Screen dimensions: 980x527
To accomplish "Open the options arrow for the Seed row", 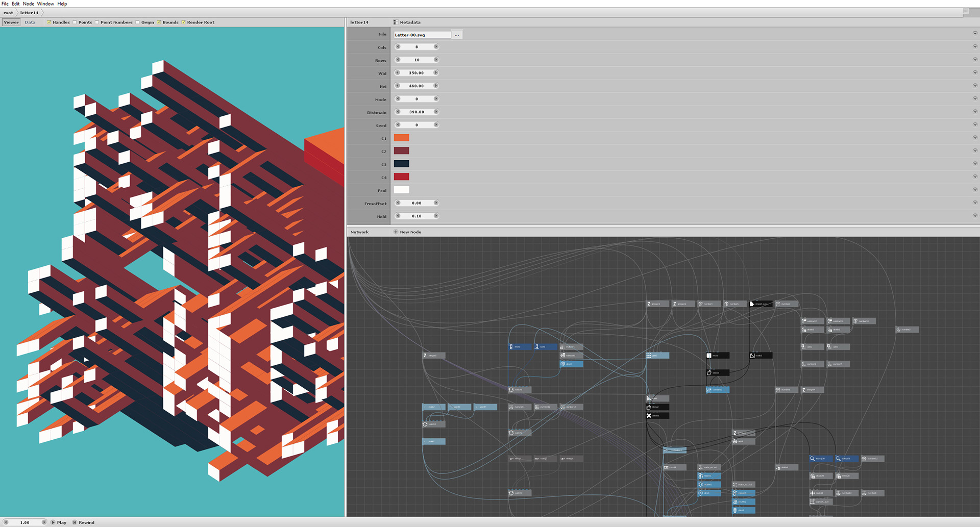I will pos(975,124).
